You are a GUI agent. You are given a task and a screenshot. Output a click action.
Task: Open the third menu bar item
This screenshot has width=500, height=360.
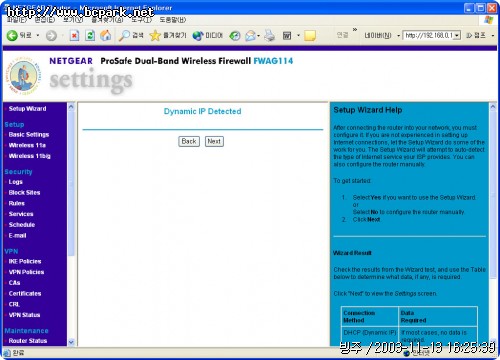tap(73, 20)
